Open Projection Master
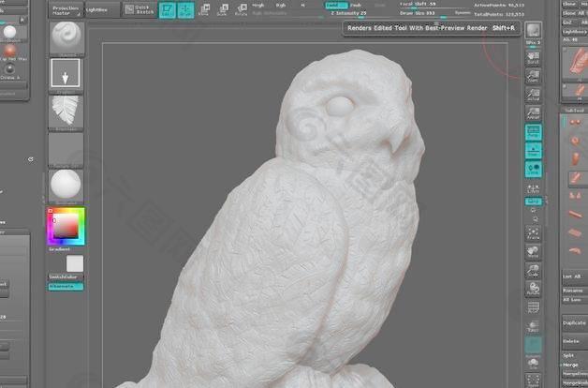The width and height of the screenshot is (588, 388). point(66,9)
